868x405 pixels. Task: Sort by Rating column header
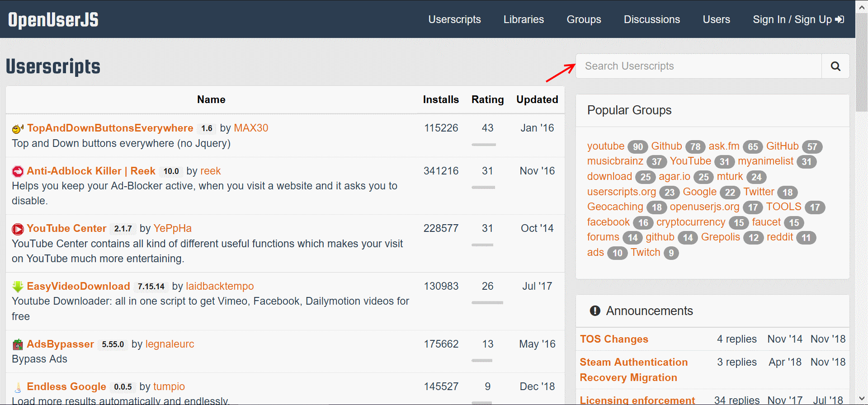[487, 99]
